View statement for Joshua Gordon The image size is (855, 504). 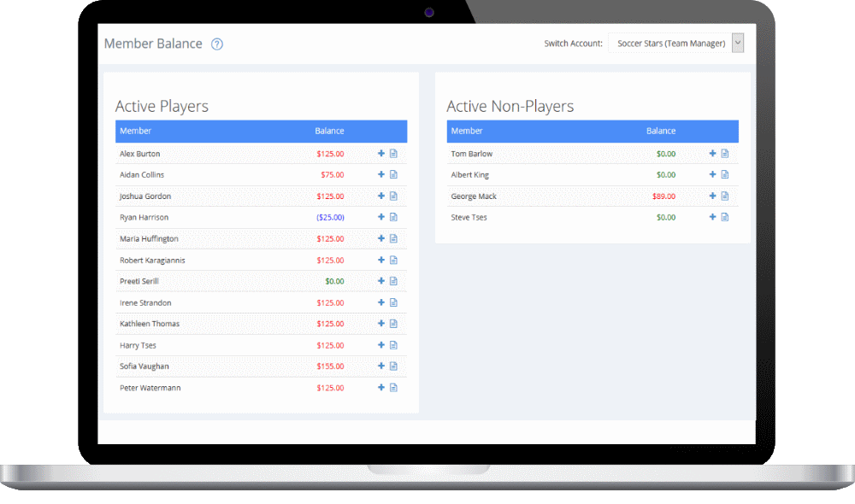click(x=393, y=196)
